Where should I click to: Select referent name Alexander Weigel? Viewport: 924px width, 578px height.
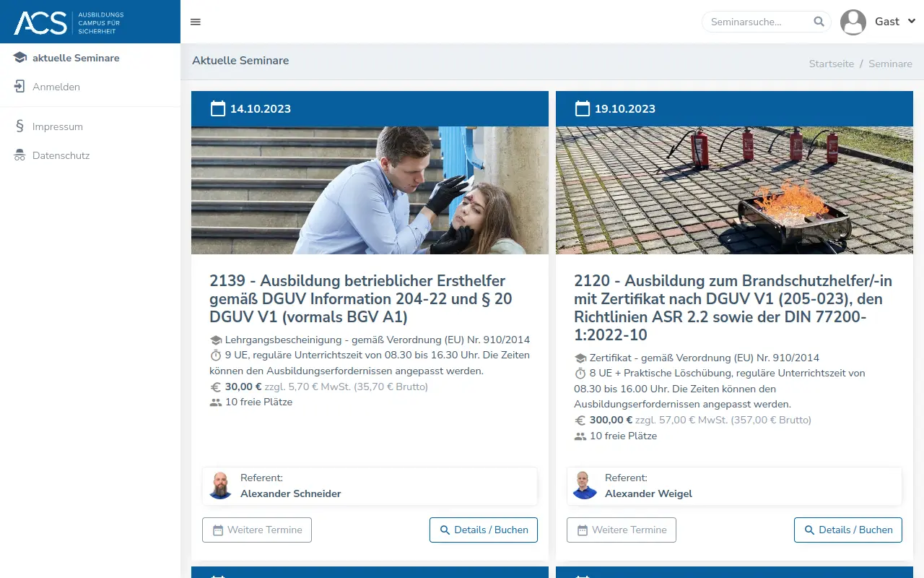648,494
